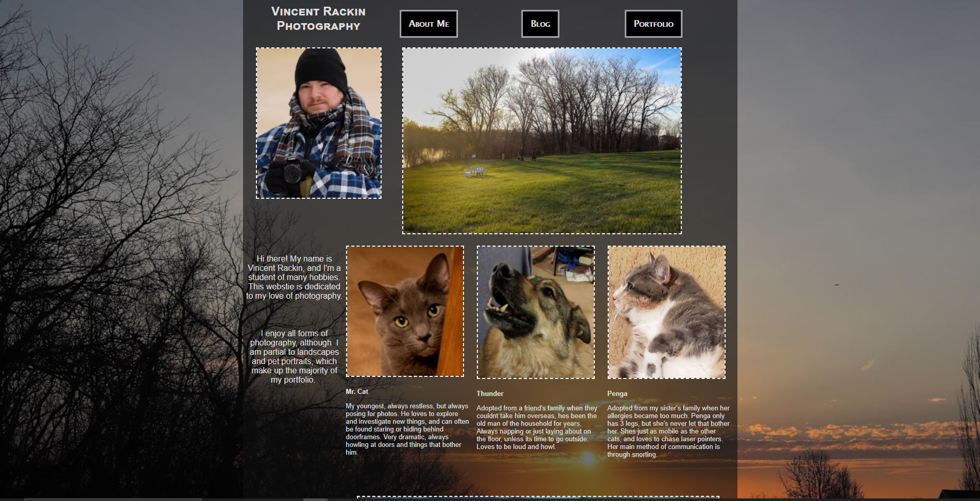This screenshot has width=980, height=501.
Task: Click the Thunder heading
Action: [490, 393]
